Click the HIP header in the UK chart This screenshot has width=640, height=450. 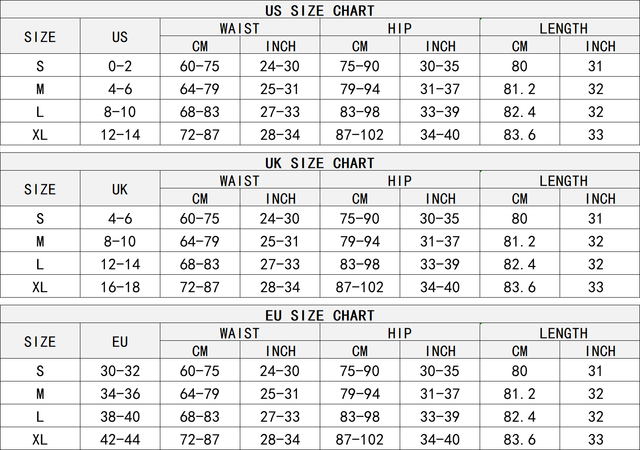pyautogui.click(x=400, y=180)
